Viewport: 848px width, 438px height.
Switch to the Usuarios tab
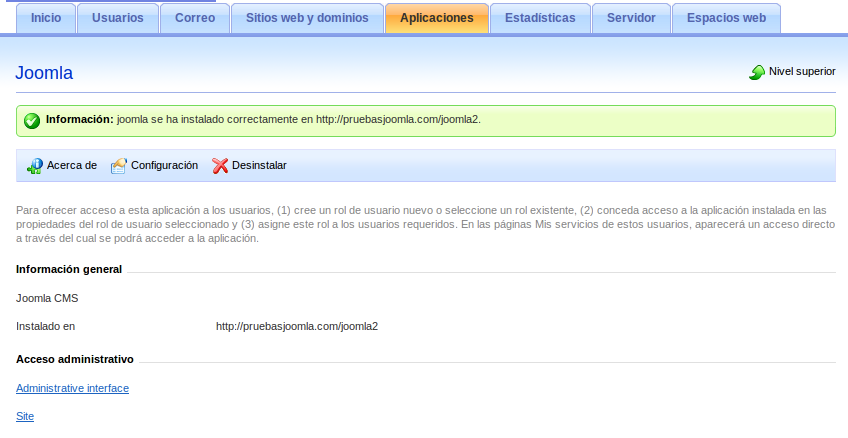coord(118,18)
